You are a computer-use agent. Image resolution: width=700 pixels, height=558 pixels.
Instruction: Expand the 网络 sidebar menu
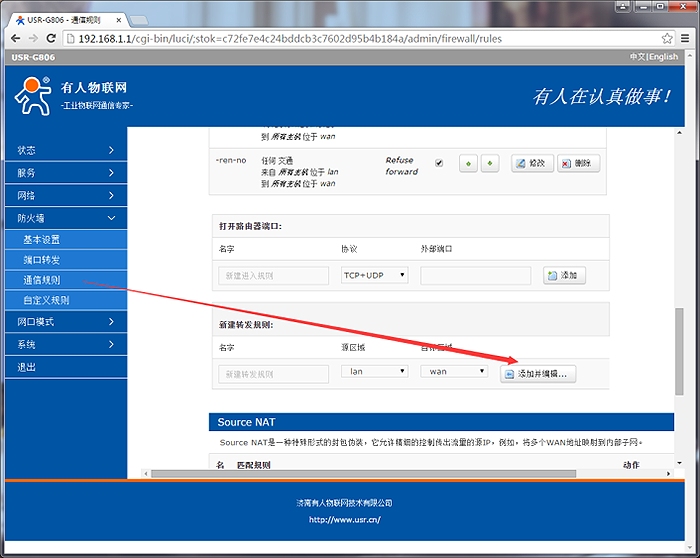coord(65,195)
